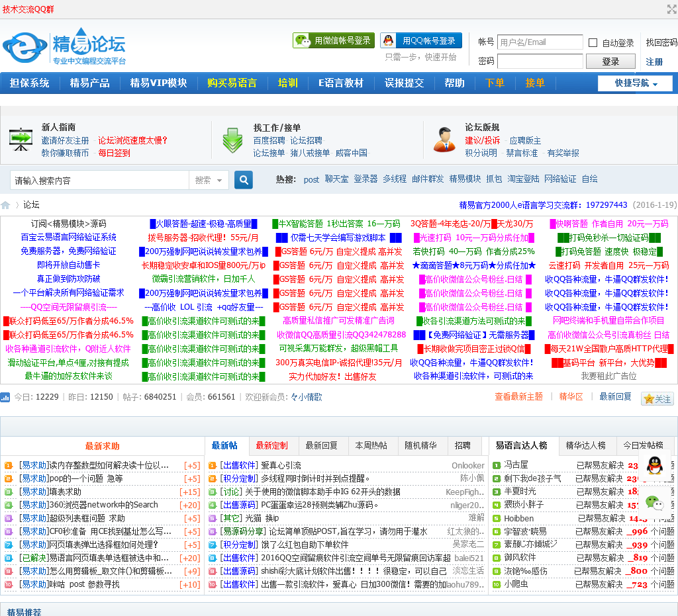
Task: Open 购买易语言 in the navigation bar
Action: (x=232, y=83)
